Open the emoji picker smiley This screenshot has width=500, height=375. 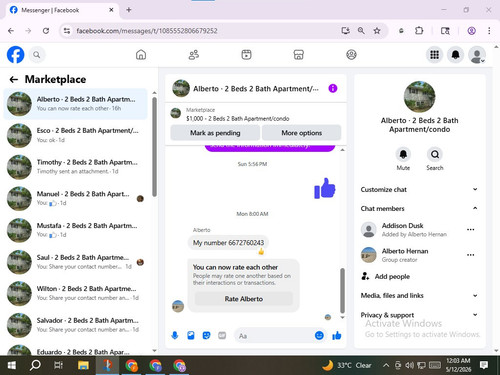[319, 335]
